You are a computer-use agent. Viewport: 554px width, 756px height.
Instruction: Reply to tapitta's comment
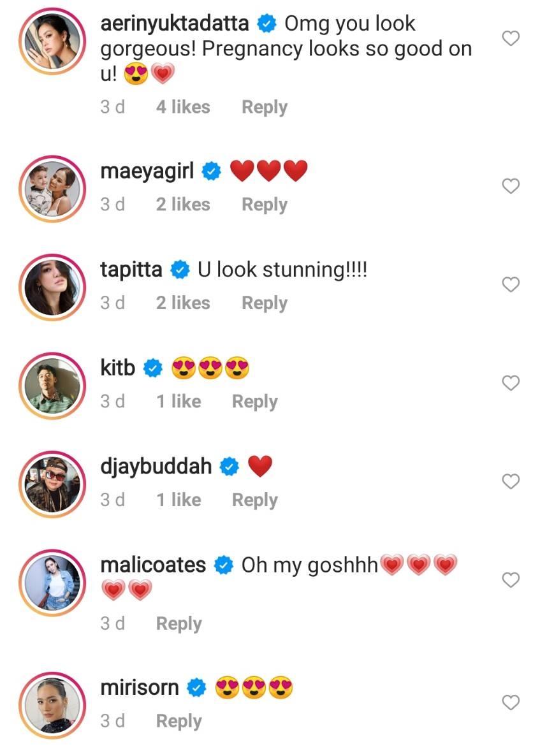(264, 303)
